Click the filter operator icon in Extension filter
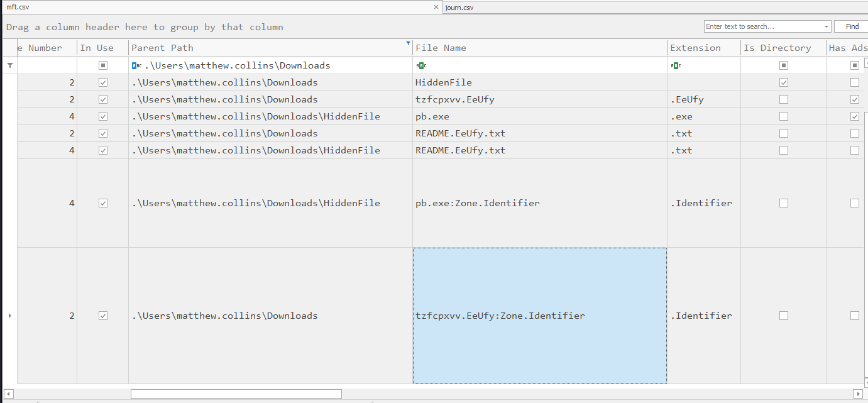Viewport: 868px width, 403px height. [x=676, y=65]
